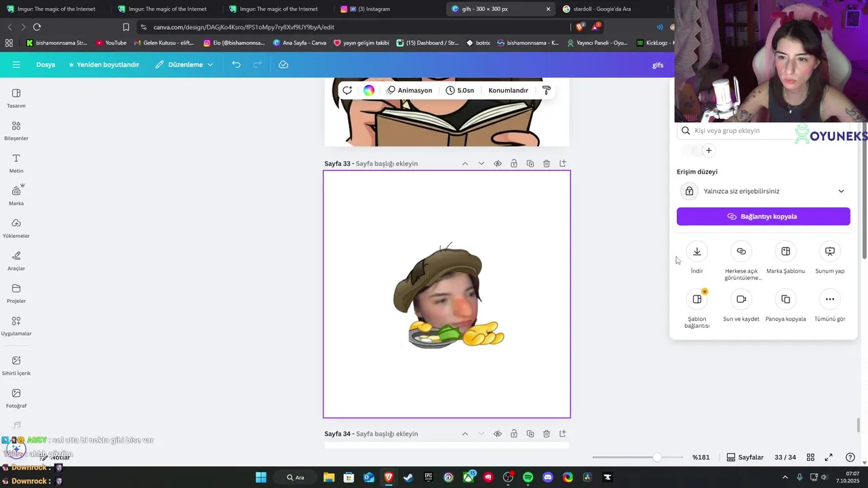Open the Tasarım side panel

(16, 98)
